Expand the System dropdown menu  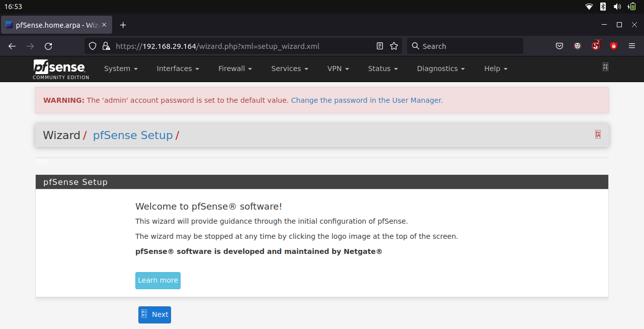[x=121, y=69]
